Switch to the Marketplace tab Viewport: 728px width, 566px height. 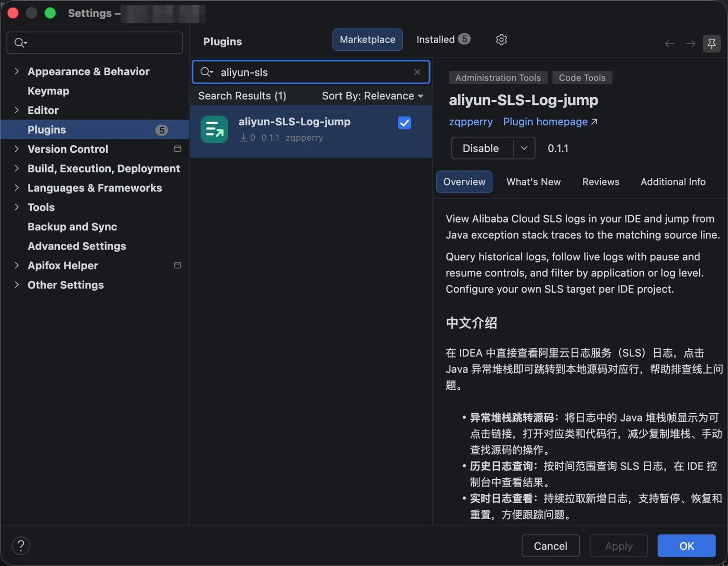pyautogui.click(x=368, y=40)
